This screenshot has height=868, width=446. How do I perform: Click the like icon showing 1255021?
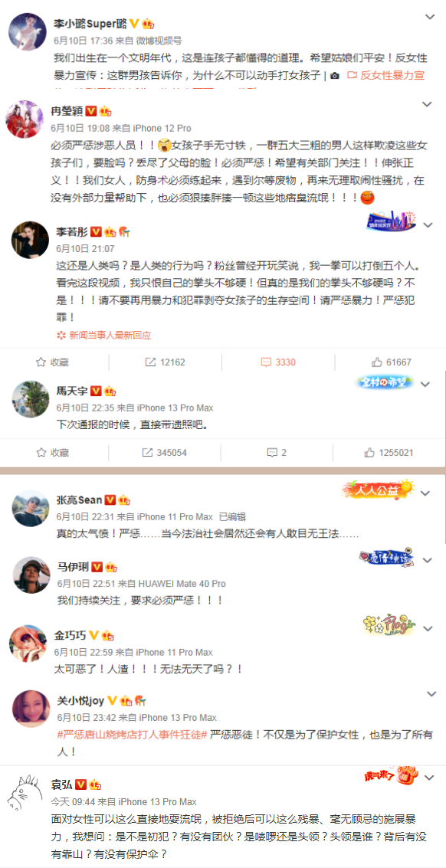pyautogui.click(x=370, y=452)
